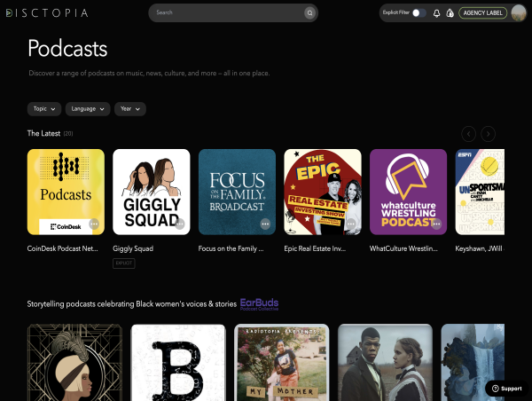The height and width of the screenshot is (401, 532).
Task: Open notifications bell icon
Action: (436, 13)
